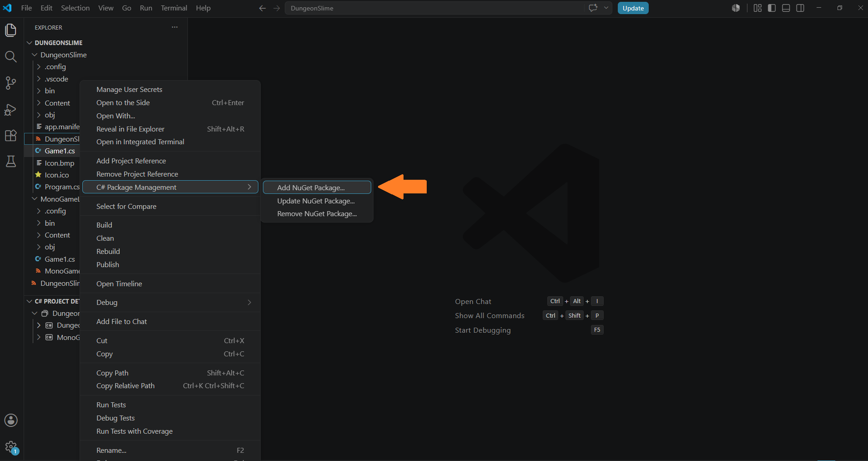Open the Debug submenu in context menu
The height and width of the screenshot is (461, 868).
[x=170, y=303]
